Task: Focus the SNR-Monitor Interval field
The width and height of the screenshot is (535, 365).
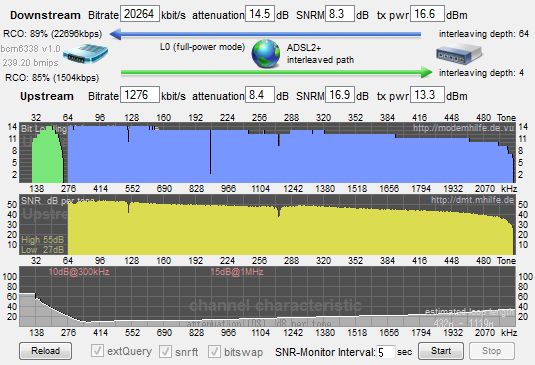Action: 386,352
